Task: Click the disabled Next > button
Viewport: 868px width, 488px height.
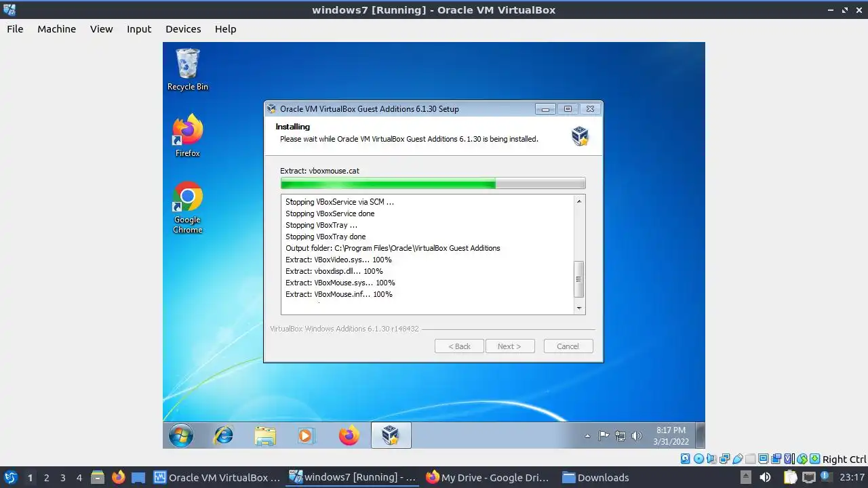Action: pyautogui.click(x=510, y=346)
